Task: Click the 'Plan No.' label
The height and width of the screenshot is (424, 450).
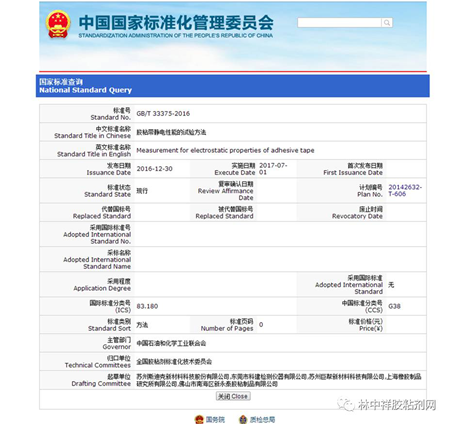Action: (370, 194)
